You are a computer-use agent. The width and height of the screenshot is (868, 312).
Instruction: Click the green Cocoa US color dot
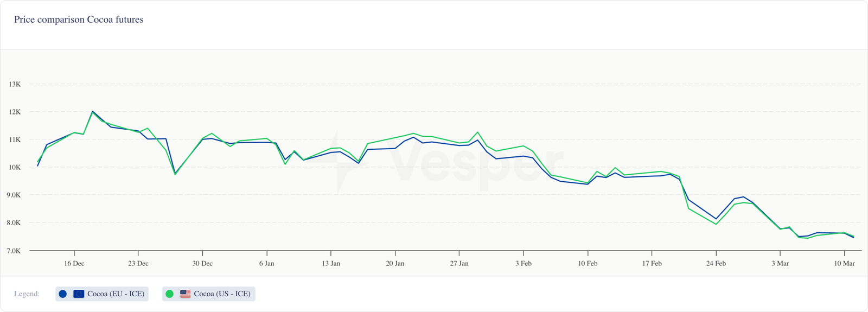170,294
